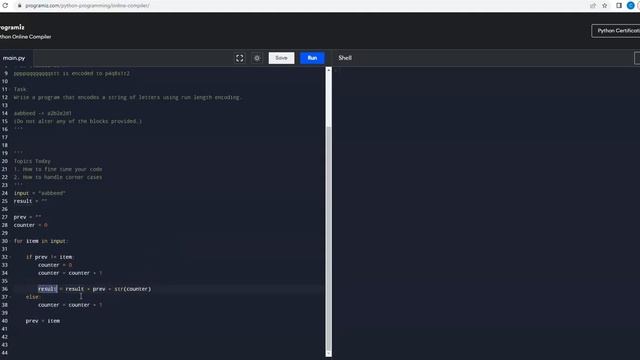Click 'counter = counter + 1' on line 38
Image resolution: width=640 pixels, height=360 pixels.
pos(70,305)
